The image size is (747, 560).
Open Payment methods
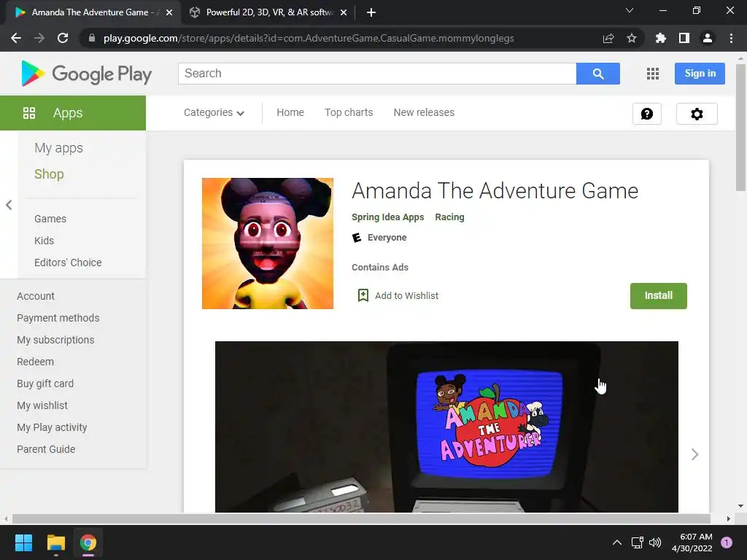click(58, 318)
